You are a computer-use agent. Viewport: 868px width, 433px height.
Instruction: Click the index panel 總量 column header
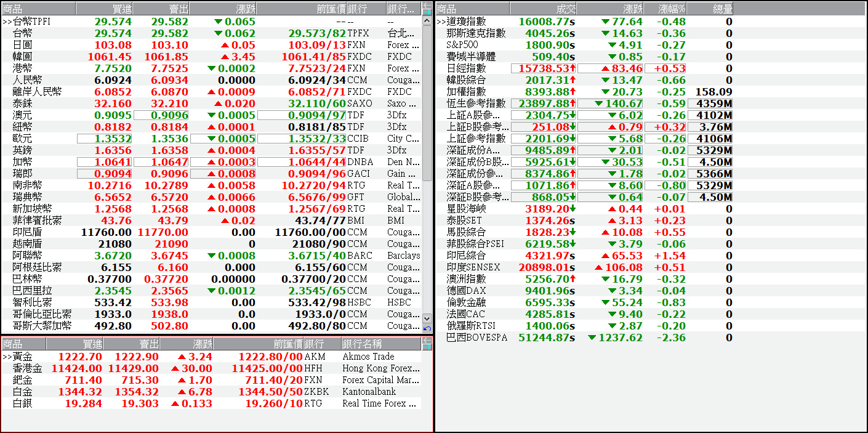tap(710, 9)
